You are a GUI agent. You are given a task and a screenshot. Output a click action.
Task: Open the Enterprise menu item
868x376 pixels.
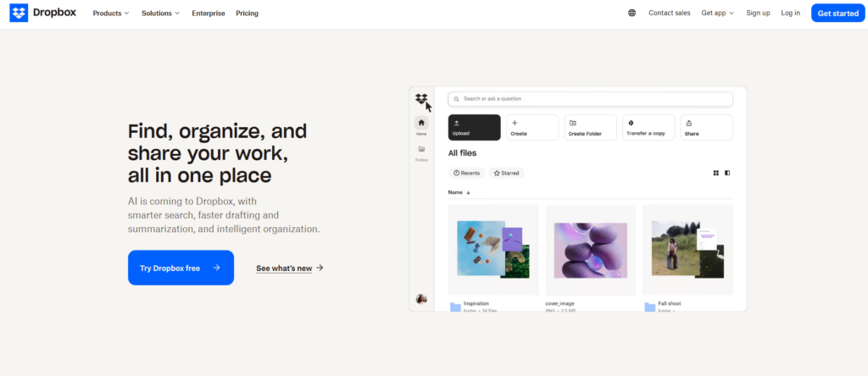coord(209,13)
